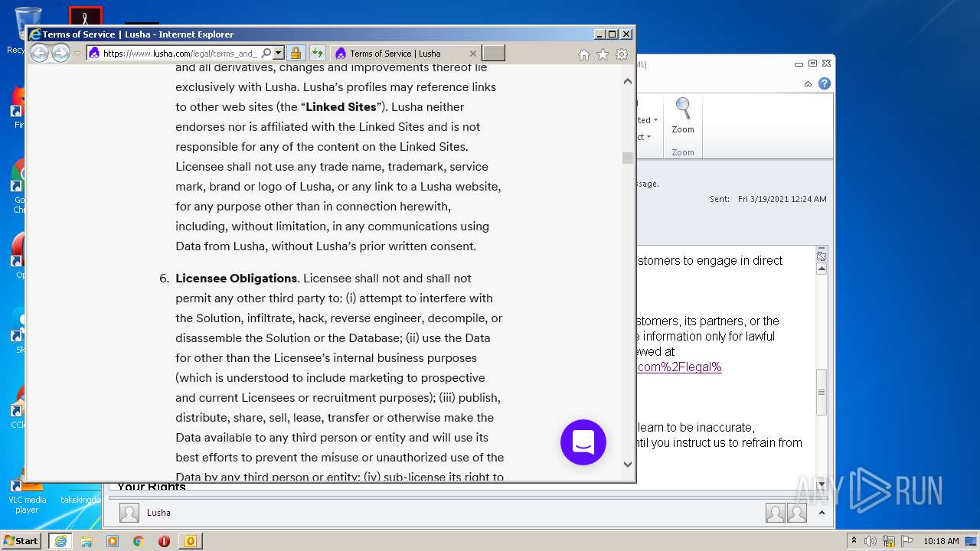This screenshot has height=551, width=980.
Task: Open Opera from taskbar
Action: [164, 541]
